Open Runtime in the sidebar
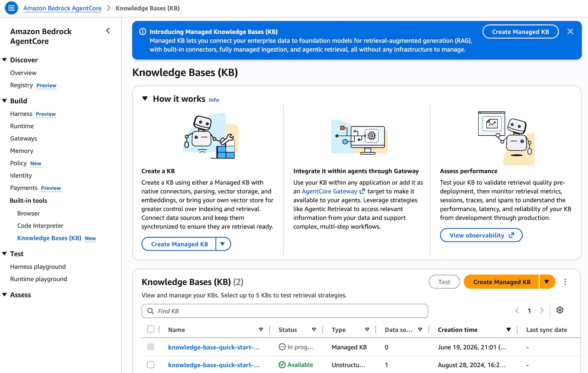Image resolution: width=588 pixels, height=373 pixels. (x=22, y=126)
